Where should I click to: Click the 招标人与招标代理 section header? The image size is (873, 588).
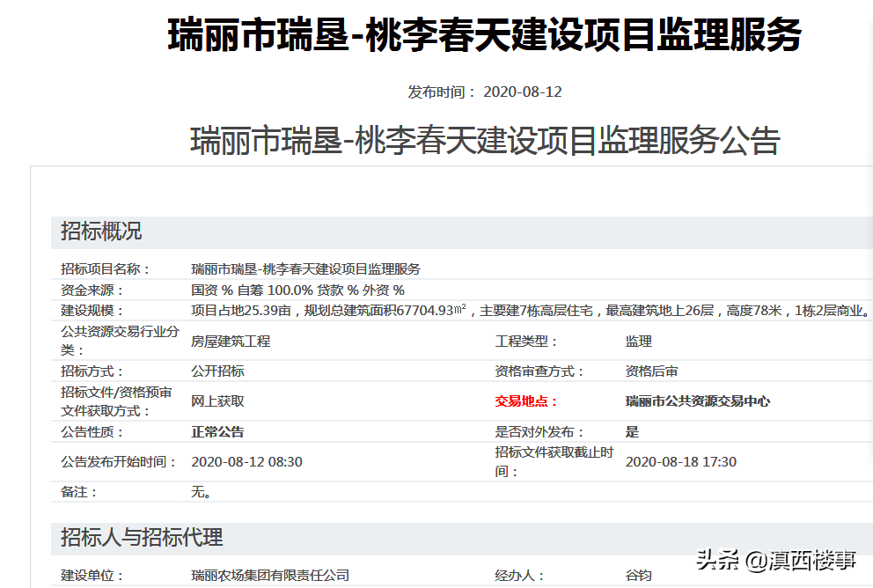click(142, 537)
